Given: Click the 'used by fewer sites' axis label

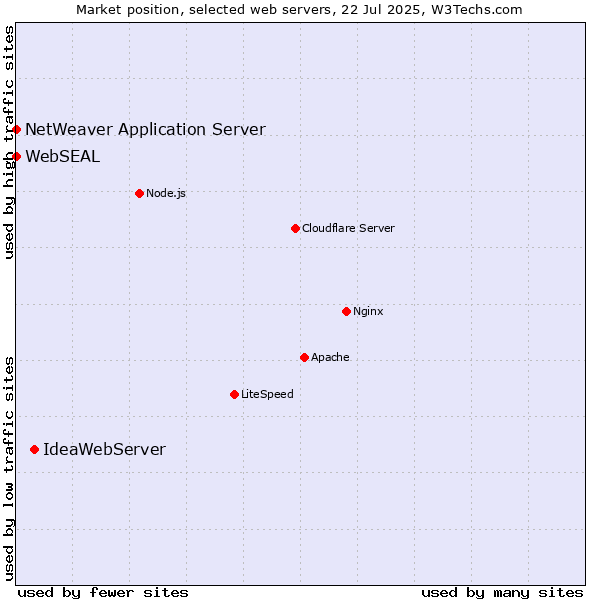Looking at the screenshot, I should [x=103, y=593].
